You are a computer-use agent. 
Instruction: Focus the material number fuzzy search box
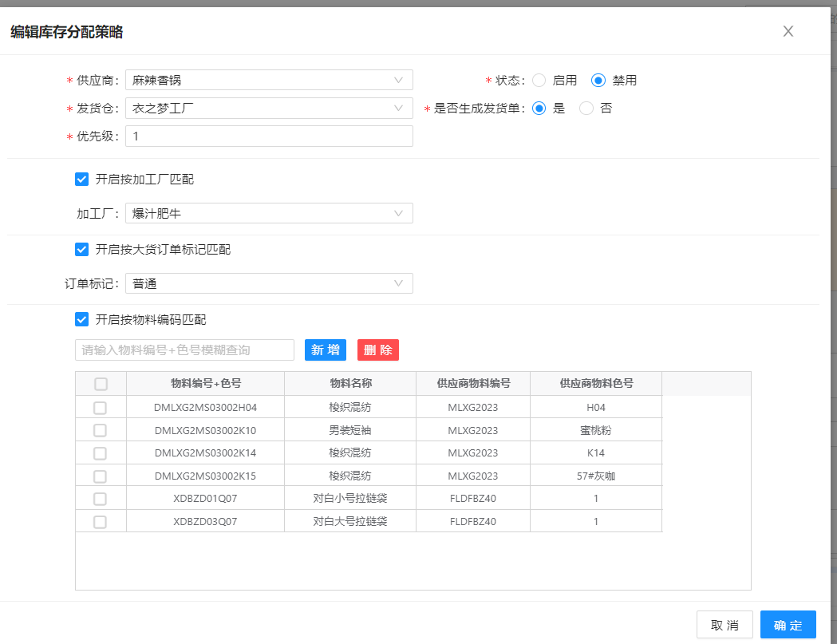click(184, 350)
